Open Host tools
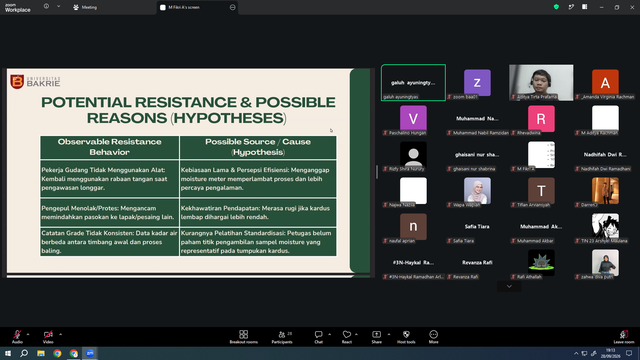 [406, 337]
